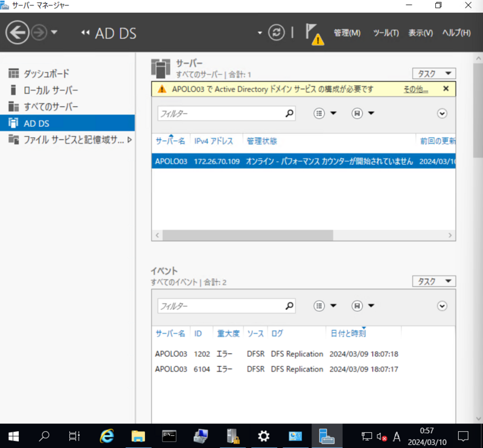483x448 pixels.
Task: Open the Action Center notification icon
Action: [x=463, y=436]
